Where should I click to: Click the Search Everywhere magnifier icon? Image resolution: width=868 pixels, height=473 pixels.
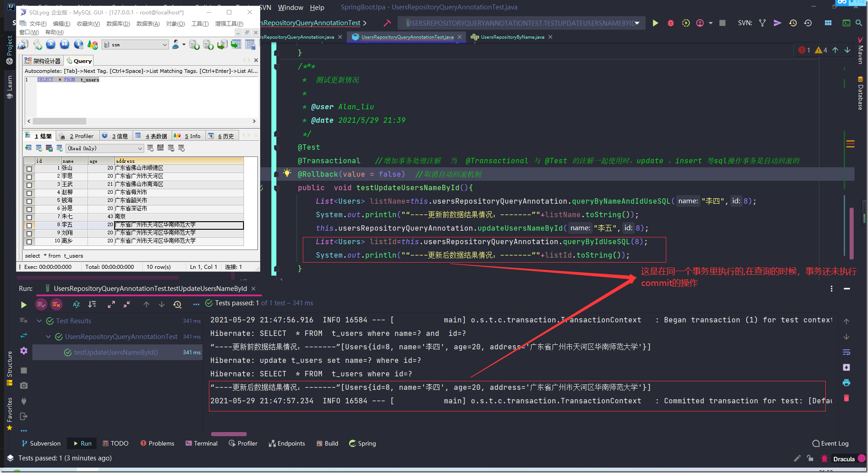(x=859, y=23)
